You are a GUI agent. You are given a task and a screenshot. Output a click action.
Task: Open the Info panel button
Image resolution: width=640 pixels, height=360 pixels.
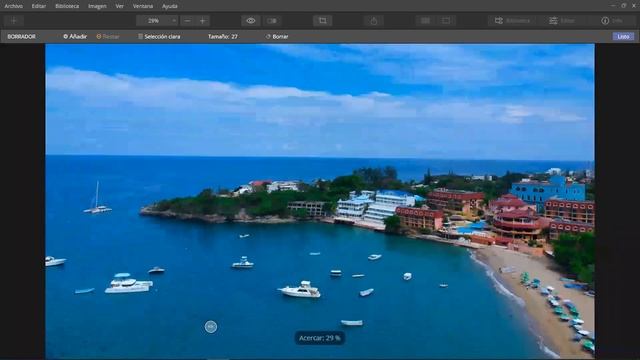[612, 21]
